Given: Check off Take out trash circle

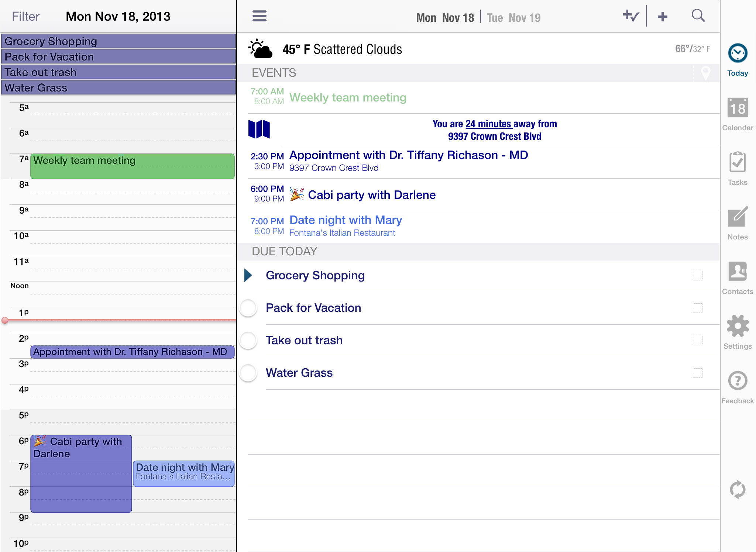Looking at the screenshot, I should (248, 340).
